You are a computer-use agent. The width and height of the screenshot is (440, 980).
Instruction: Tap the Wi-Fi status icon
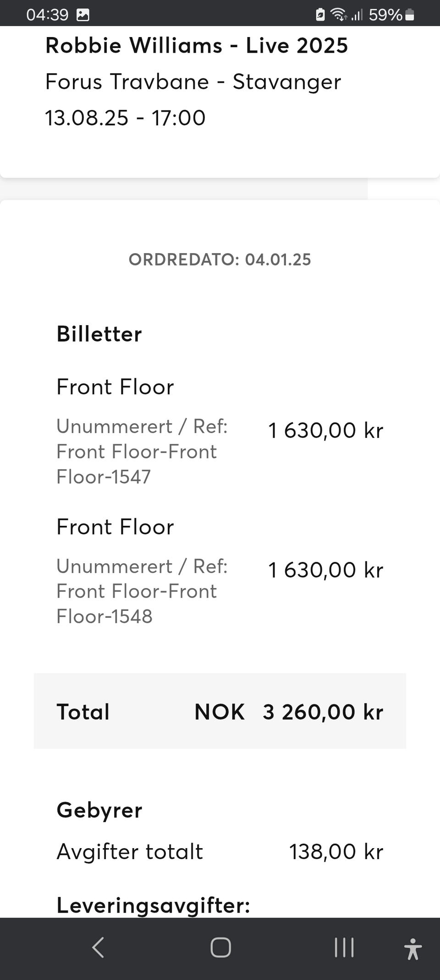pyautogui.click(x=338, y=15)
